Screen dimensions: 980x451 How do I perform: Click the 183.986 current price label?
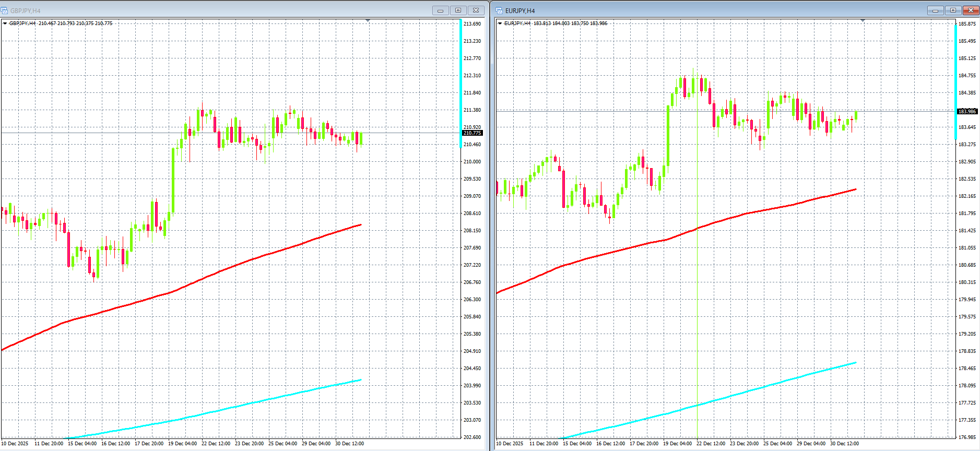pyautogui.click(x=967, y=111)
